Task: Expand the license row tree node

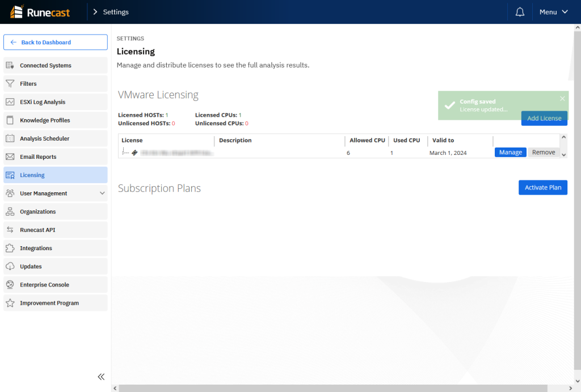Action: pos(125,152)
